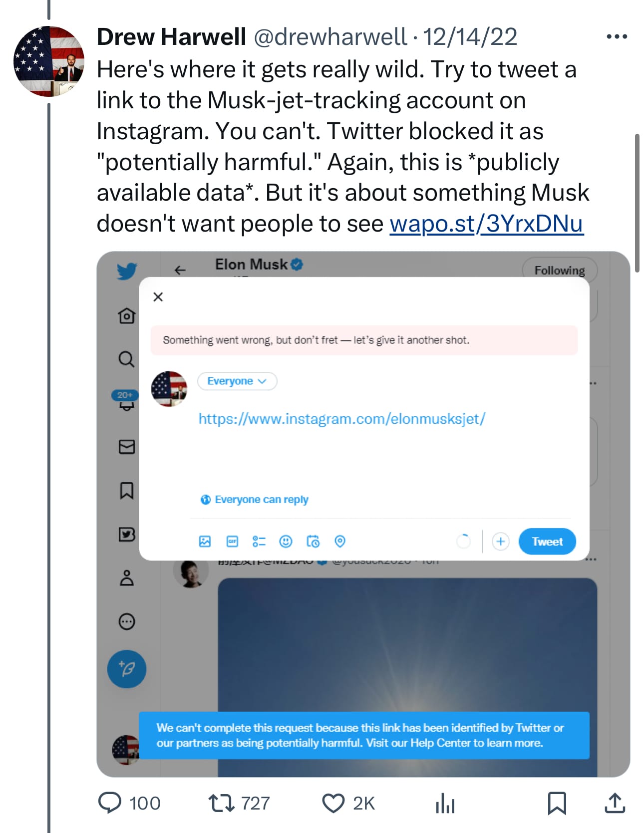Click the Instagram elonmusksjet URL text
The image size is (644, 833).
[x=341, y=419]
